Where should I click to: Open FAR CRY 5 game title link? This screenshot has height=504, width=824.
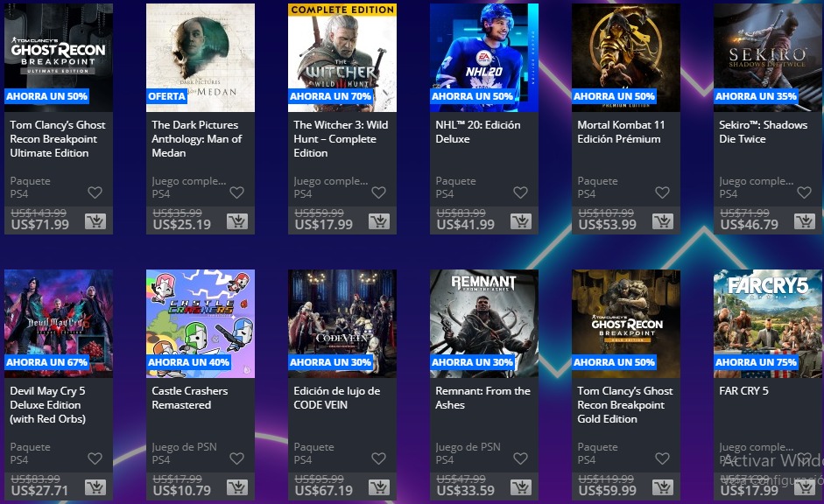(x=743, y=391)
